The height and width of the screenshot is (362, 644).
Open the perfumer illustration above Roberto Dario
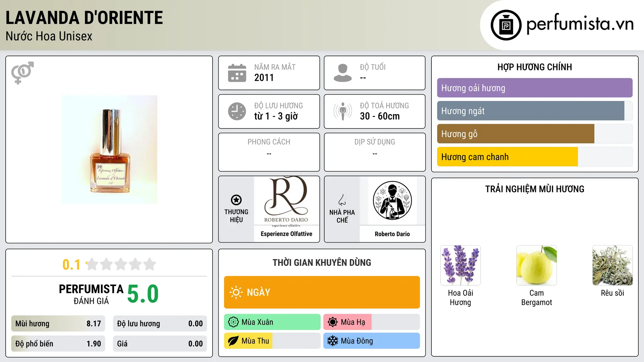(x=392, y=200)
